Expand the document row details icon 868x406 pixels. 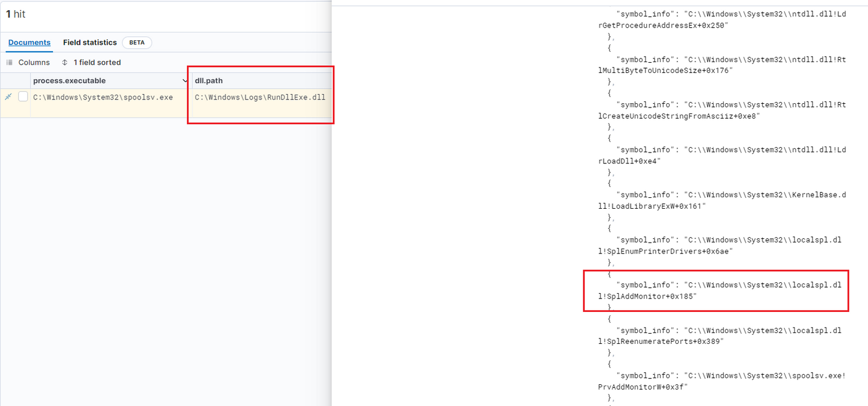(x=8, y=97)
